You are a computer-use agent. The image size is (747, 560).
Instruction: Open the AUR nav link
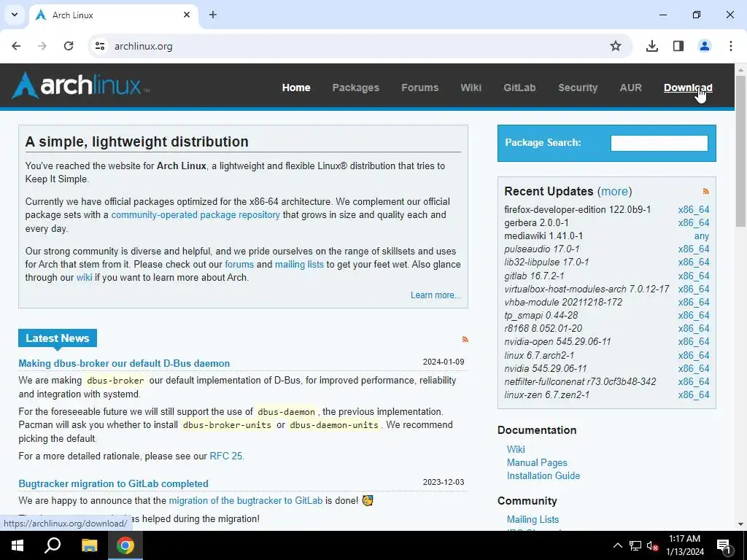[x=630, y=87]
